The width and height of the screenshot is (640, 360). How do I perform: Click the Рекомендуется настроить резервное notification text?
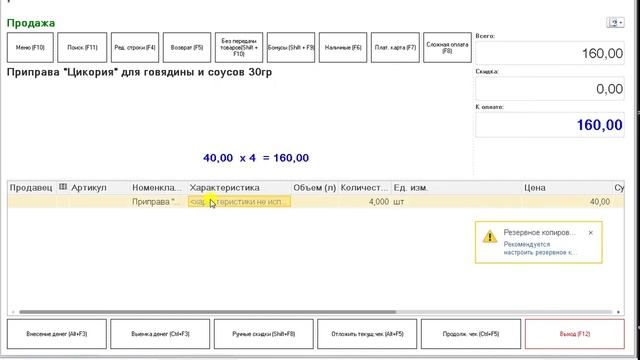point(540,248)
